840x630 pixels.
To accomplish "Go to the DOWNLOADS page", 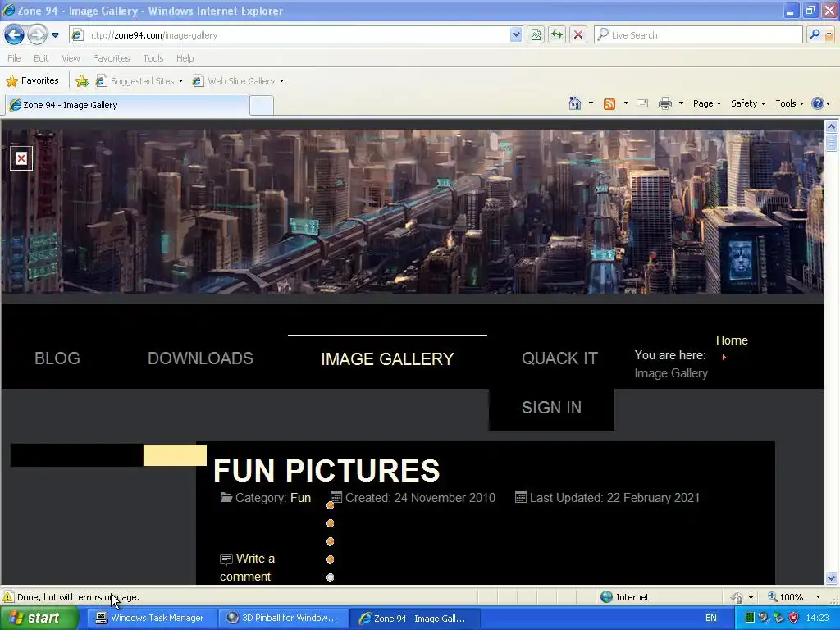I will click(200, 358).
